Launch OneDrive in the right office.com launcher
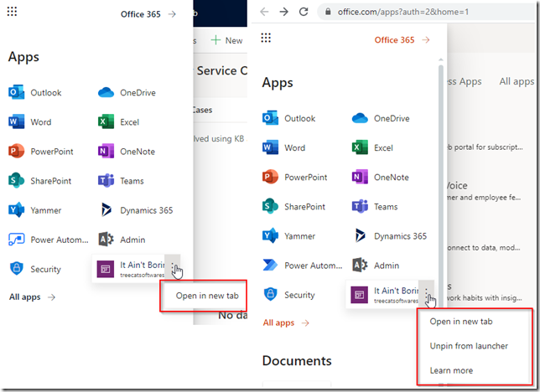Viewport: 540px width, 392px height. (381, 118)
